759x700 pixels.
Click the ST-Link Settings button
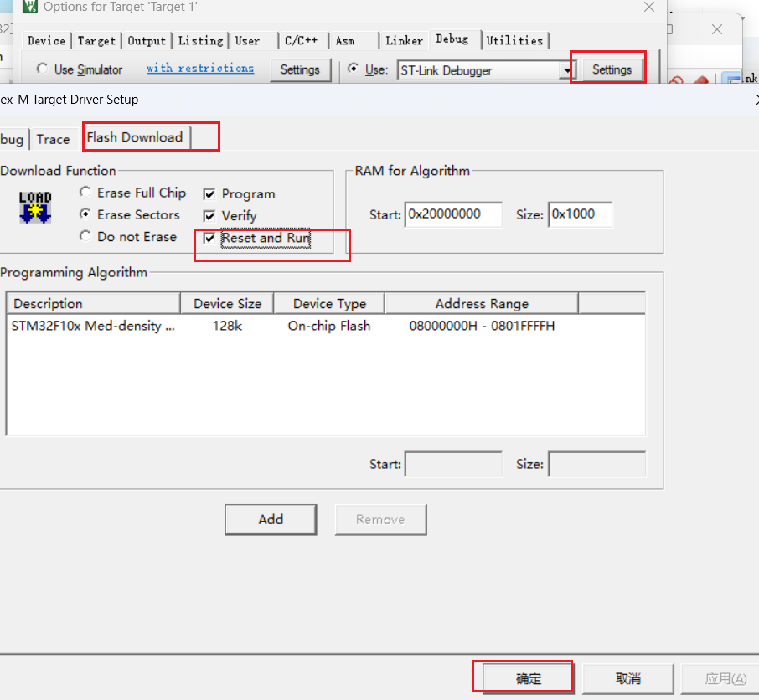[612, 69]
